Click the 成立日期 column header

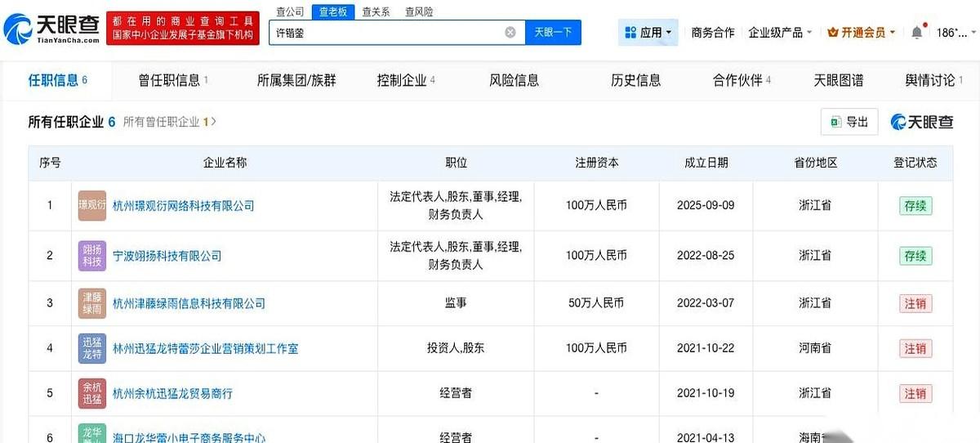pos(706,163)
